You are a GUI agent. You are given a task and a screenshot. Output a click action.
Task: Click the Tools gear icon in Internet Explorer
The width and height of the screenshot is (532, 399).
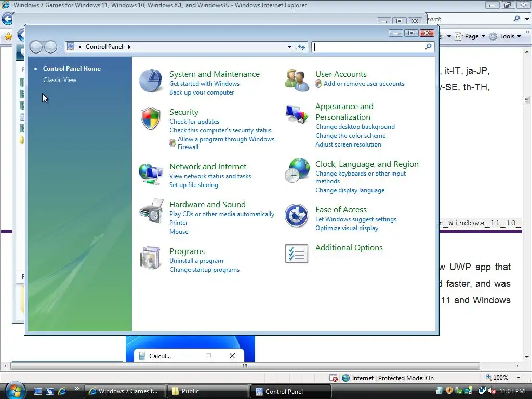(493, 36)
